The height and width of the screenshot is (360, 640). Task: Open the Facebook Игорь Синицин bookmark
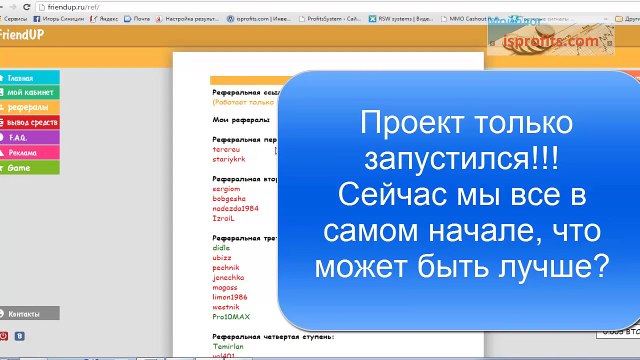[x=58, y=19]
